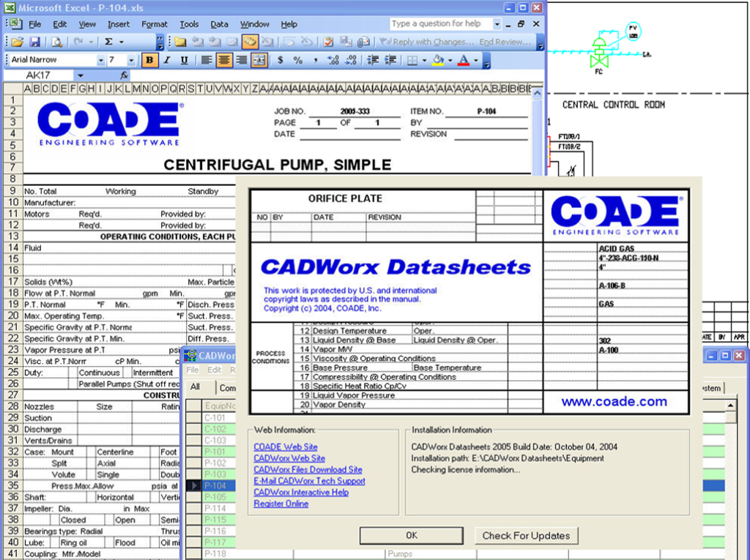
Task: Click the CADWorx window title bar icon
Action: [x=190, y=356]
